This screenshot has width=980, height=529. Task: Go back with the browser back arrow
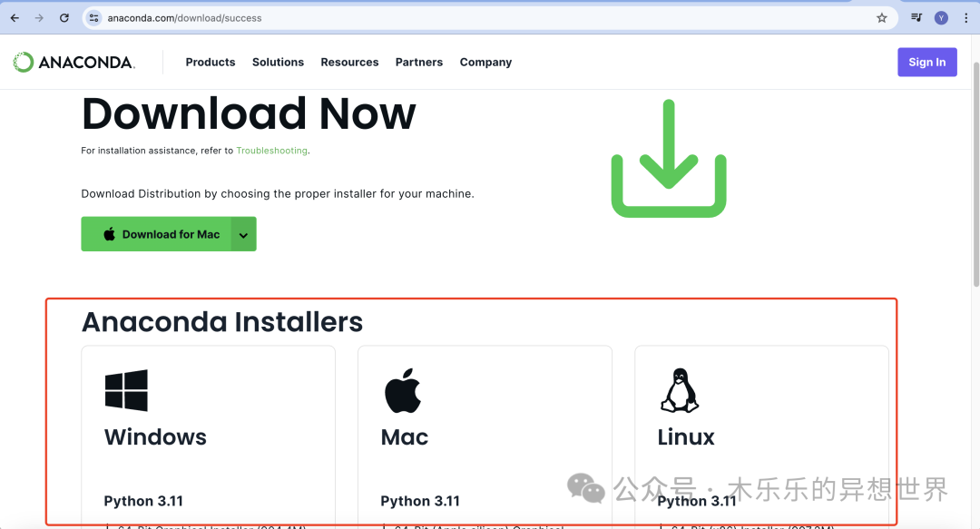15,18
